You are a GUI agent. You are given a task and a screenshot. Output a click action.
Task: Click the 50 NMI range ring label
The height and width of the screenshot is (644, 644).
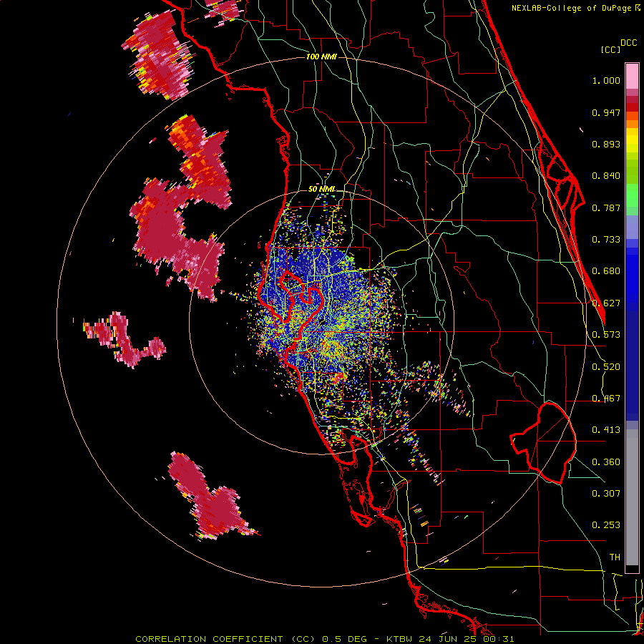[x=321, y=190]
